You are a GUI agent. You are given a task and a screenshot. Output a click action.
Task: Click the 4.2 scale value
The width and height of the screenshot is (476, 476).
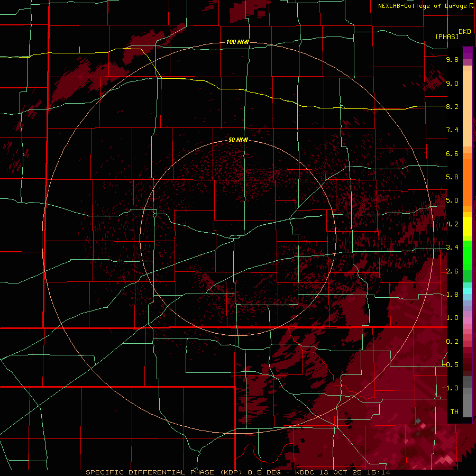click(452, 224)
